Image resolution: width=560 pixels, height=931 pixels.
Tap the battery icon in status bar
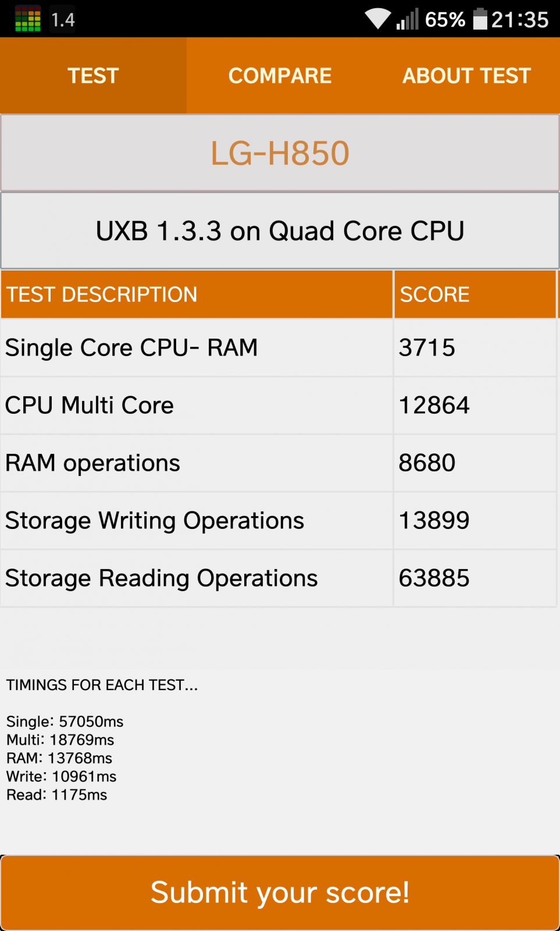[480, 19]
